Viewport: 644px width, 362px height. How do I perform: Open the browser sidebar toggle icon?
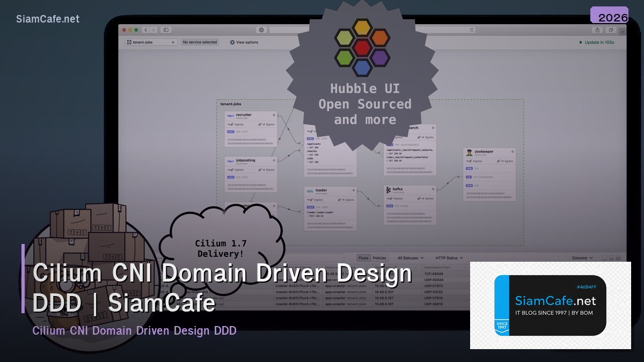coord(166,30)
